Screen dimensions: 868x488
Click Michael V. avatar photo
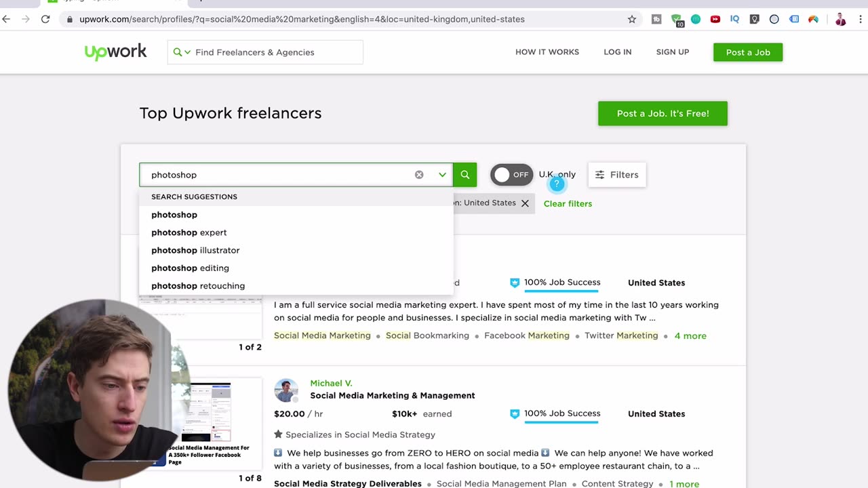(x=286, y=390)
